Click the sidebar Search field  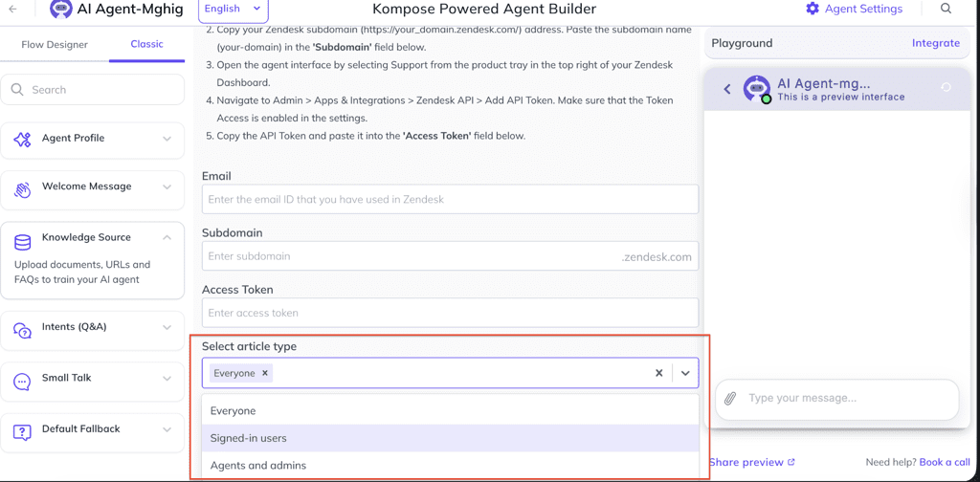pos(93,90)
